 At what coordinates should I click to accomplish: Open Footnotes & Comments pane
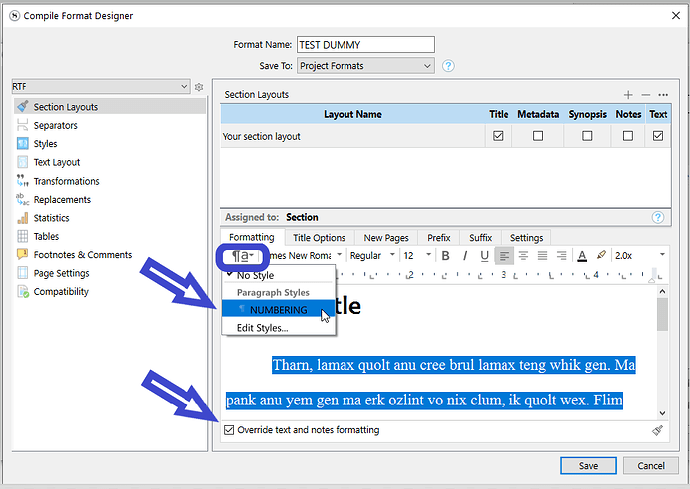tap(110, 255)
